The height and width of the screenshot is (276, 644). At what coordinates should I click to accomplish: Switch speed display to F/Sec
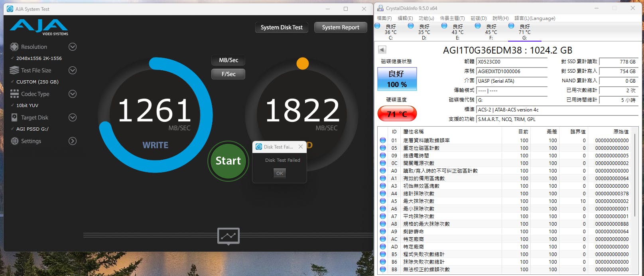(228, 74)
